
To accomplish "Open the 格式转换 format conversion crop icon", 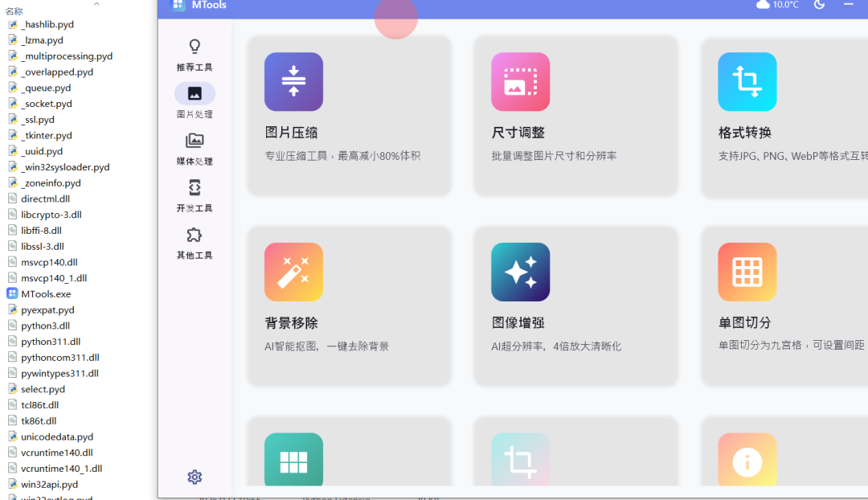I will (747, 81).
